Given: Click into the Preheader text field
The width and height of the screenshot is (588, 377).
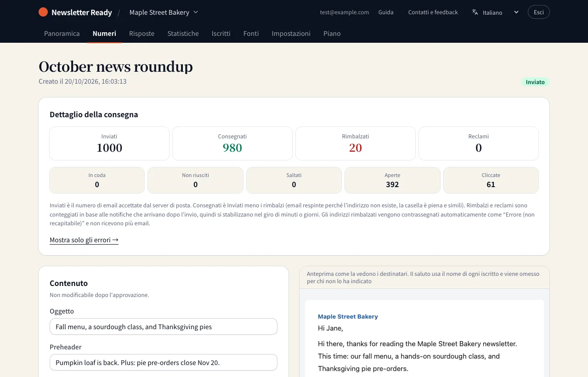Looking at the screenshot, I should point(164,362).
